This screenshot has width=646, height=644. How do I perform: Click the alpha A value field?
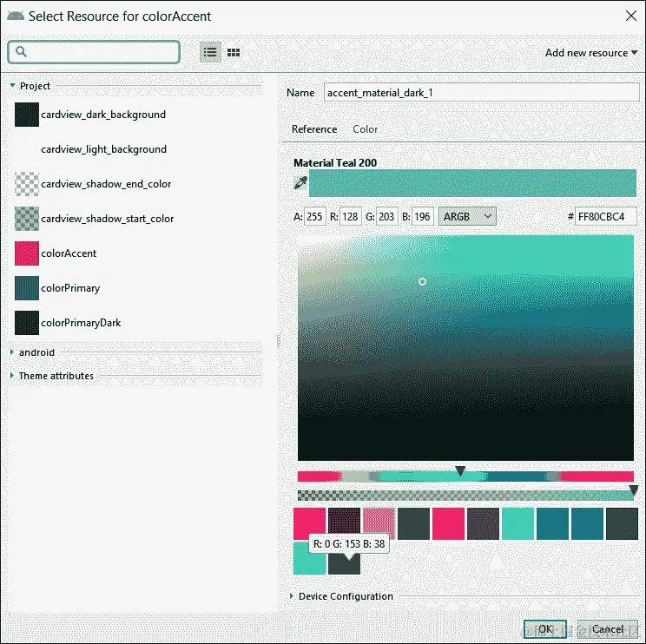(x=315, y=216)
